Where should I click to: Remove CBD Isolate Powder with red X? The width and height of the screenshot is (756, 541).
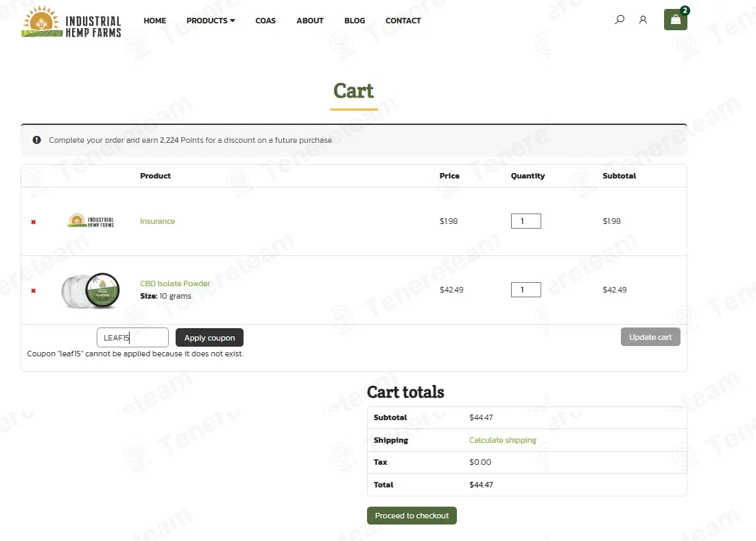coord(33,290)
